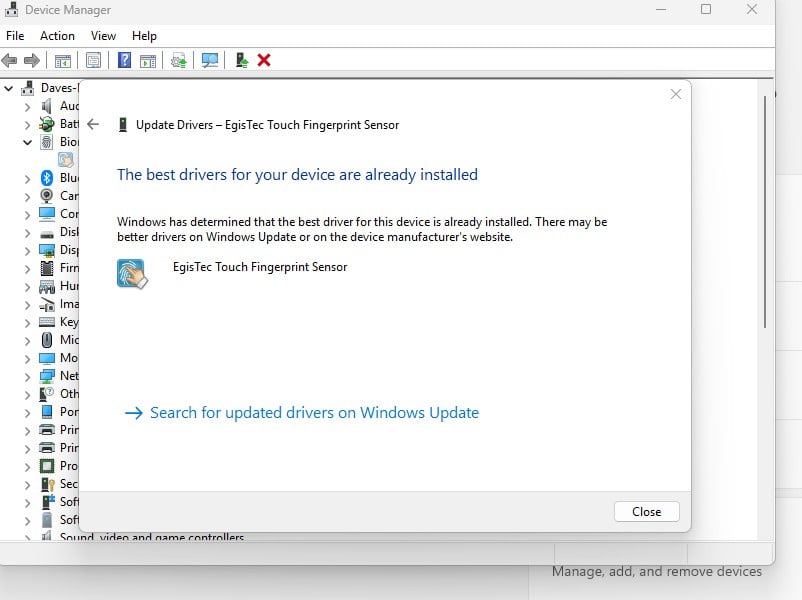
Task: Select the Daves- computer name in the tree
Action: 59,88
